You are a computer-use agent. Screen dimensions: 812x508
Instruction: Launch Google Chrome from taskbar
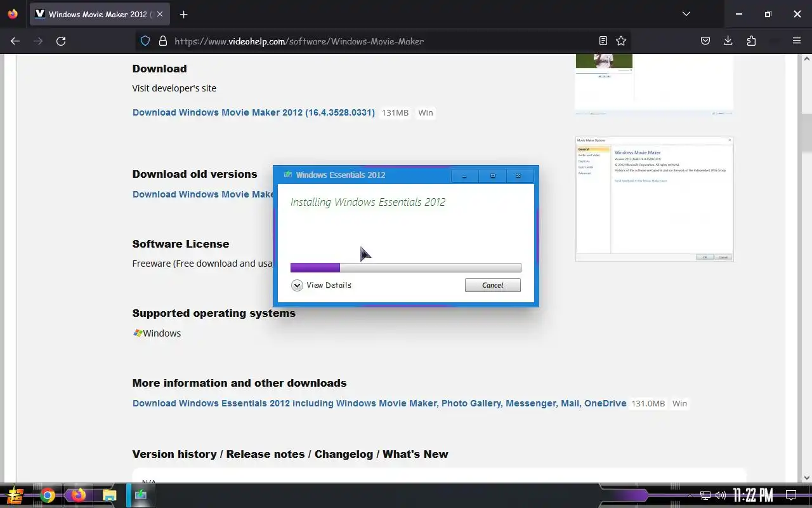48,495
